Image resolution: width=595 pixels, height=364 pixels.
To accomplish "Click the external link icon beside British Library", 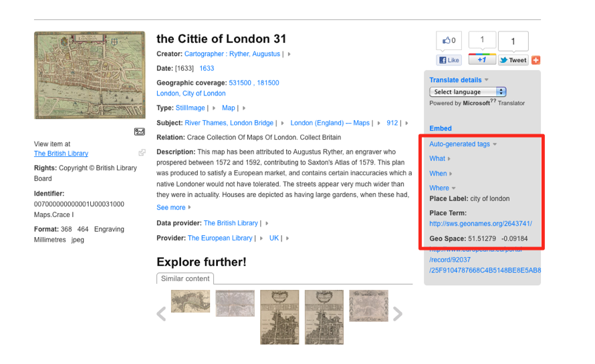I will [142, 153].
